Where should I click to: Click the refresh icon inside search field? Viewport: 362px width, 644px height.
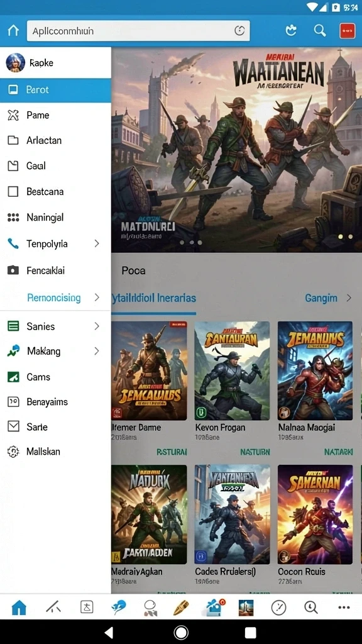(x=239, y=31)
